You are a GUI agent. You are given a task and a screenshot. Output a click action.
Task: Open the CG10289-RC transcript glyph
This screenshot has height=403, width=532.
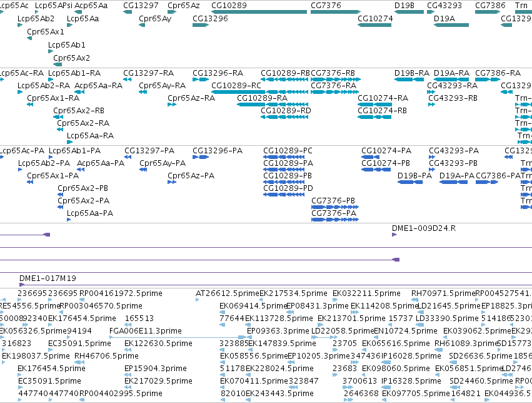tap(259, 92)
